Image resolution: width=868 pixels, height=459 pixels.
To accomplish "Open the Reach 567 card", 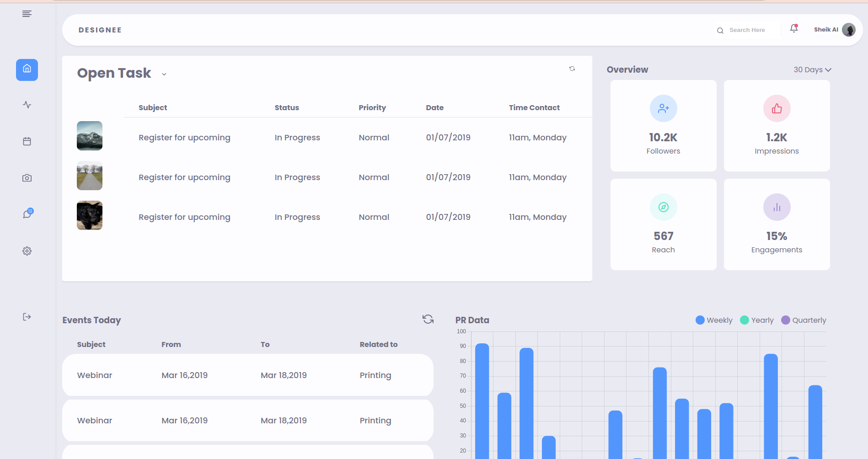I will pos(663,224).
